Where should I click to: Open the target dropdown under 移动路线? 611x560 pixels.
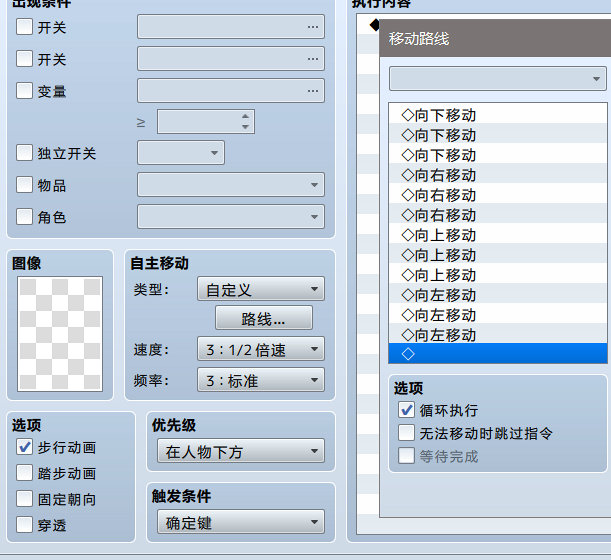[x=498, y=79]
